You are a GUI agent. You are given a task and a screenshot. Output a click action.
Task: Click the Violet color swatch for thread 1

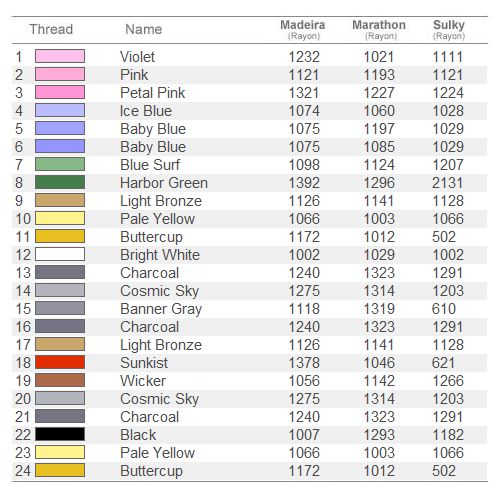click(x=60, y=56)
